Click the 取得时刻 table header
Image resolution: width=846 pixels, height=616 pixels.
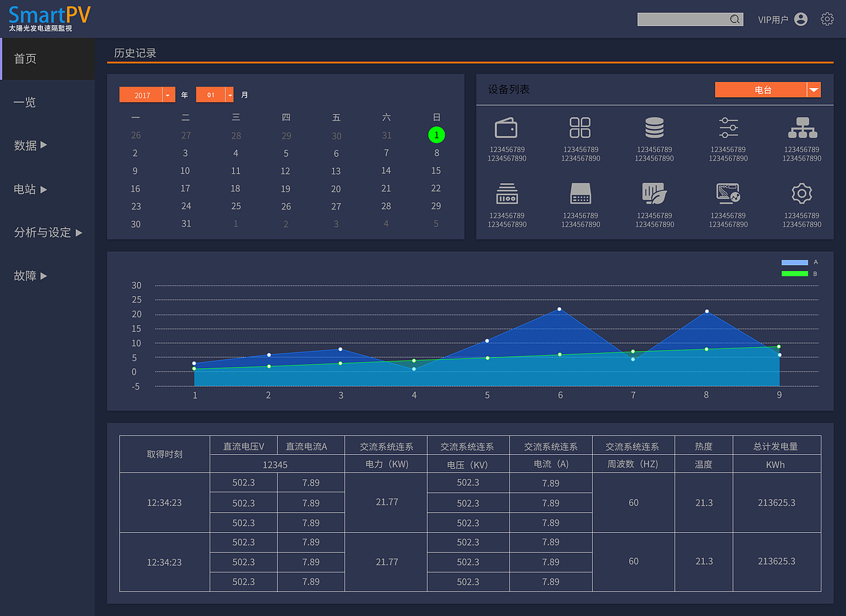point(165,454)
